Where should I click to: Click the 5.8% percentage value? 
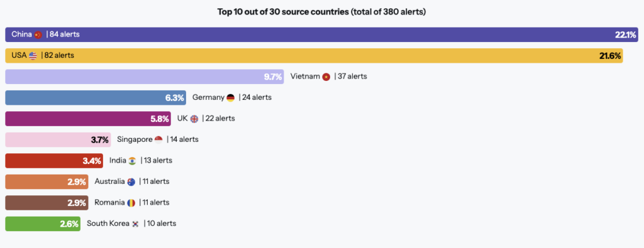tap(160, 119)
